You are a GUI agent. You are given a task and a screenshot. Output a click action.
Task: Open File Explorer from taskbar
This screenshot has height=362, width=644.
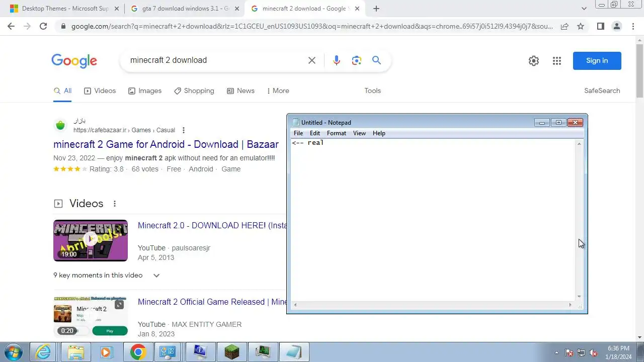[75, 352]
